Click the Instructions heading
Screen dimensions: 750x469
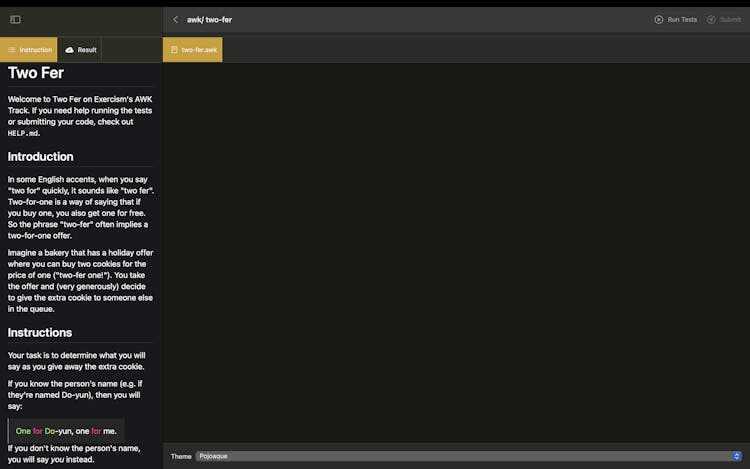click(x=40, y=333)
